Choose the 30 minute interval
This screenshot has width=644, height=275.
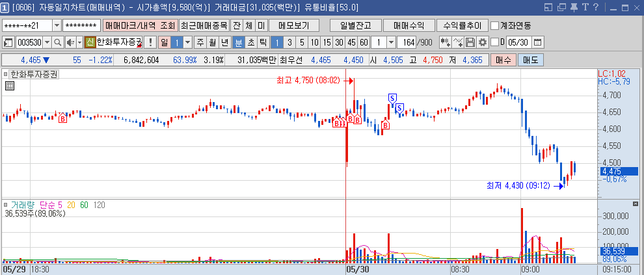pyautogui.click(x=340, y=42)
